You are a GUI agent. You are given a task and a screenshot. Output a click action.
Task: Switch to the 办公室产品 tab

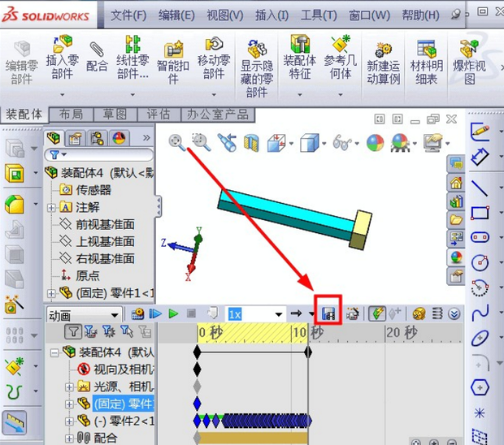218,114
